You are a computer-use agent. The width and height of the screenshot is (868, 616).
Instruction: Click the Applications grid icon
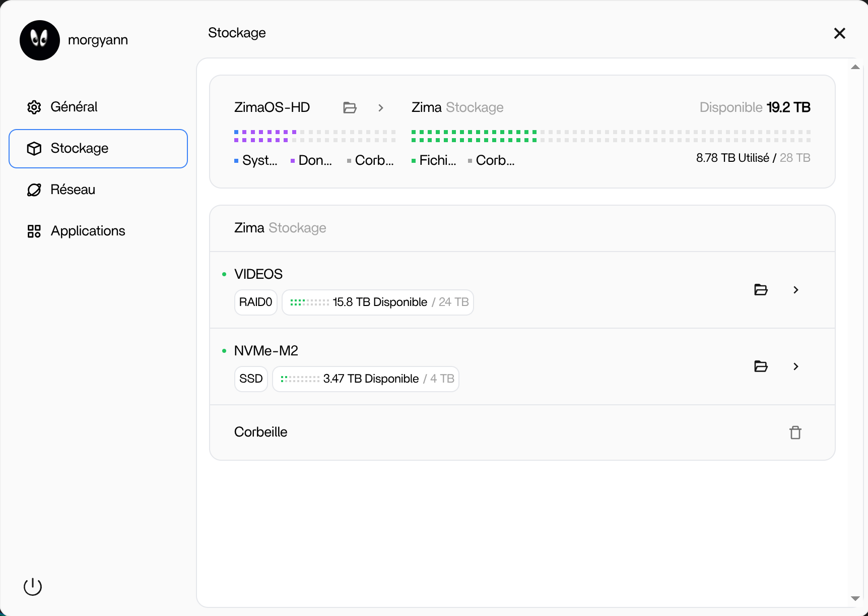[x=34, y=231]
